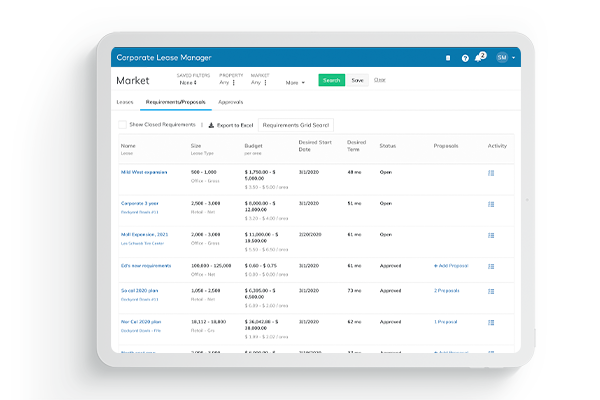Open the notifications bell with badge 2
600x400 pixels.
479,58
